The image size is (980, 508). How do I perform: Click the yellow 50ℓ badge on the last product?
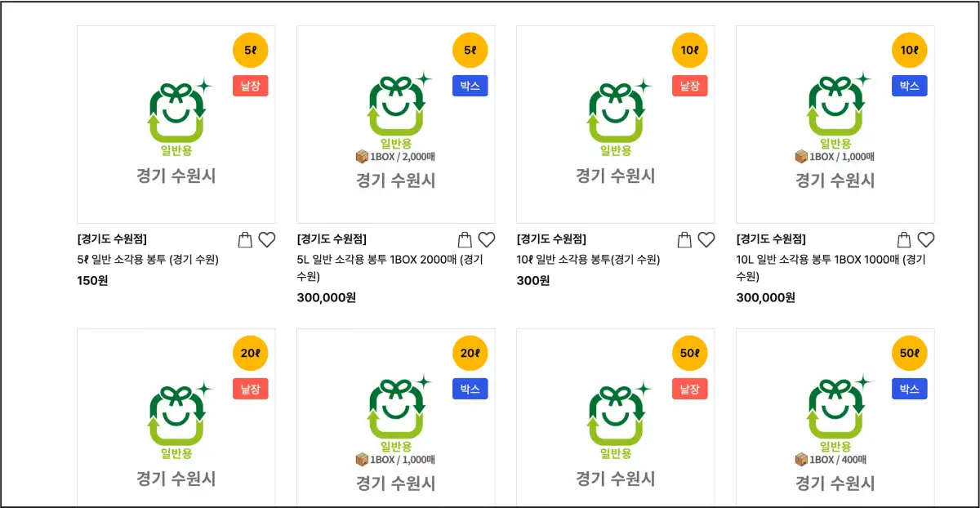point(908,353)
